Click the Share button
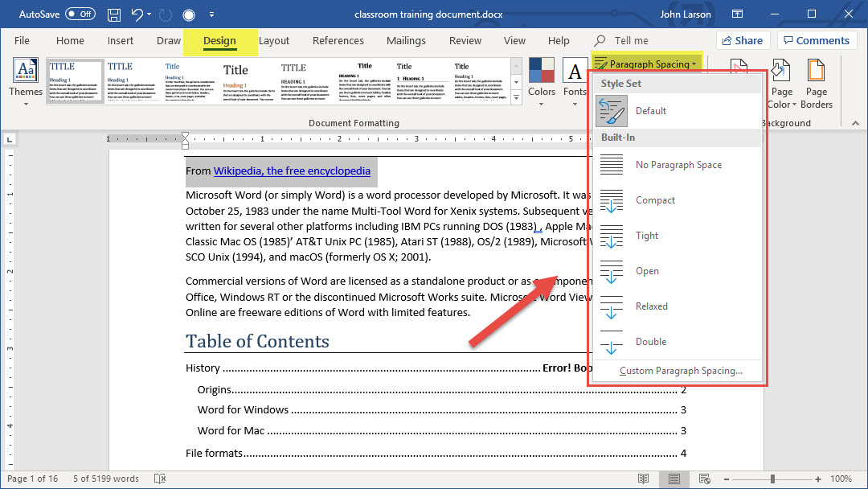 coord(741,40)
